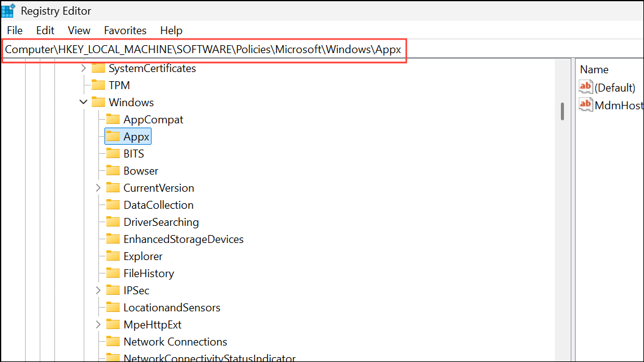Select the EnhancedStorageDevices key label

183,239
